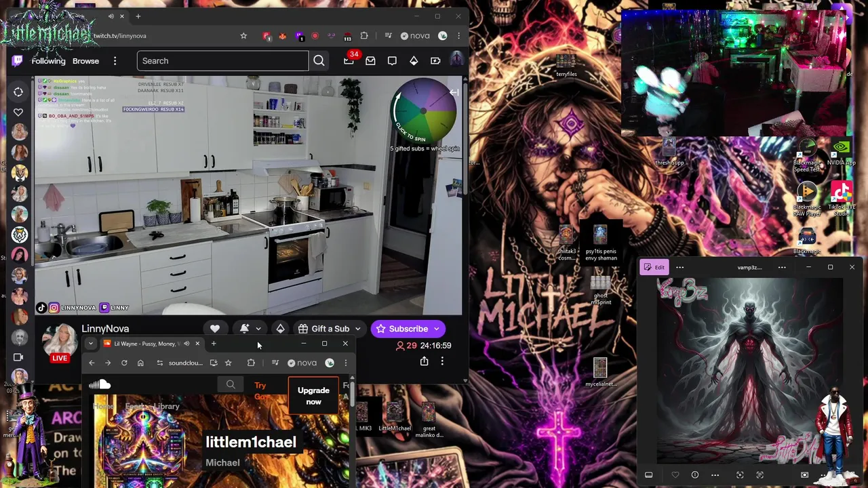868x488 pixels.
Task: Click the Gift a Sub button
Action: pos(324,329)
